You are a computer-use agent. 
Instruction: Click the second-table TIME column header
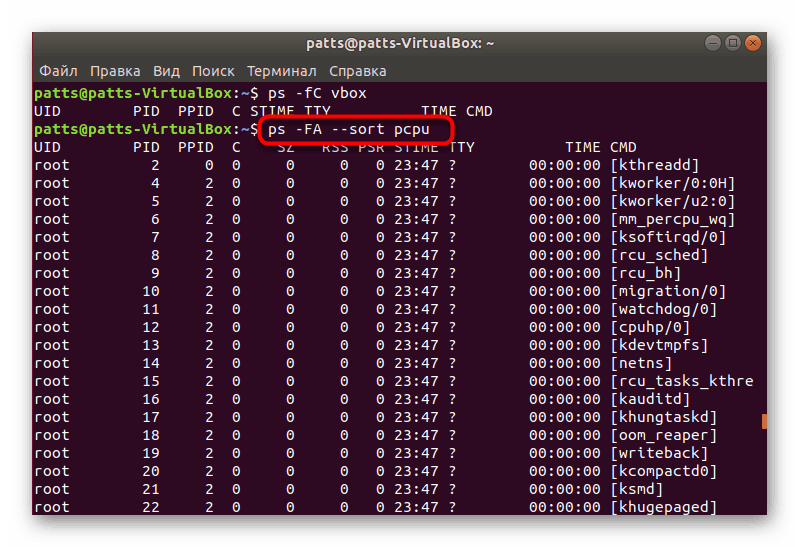(x=582, y=147)
